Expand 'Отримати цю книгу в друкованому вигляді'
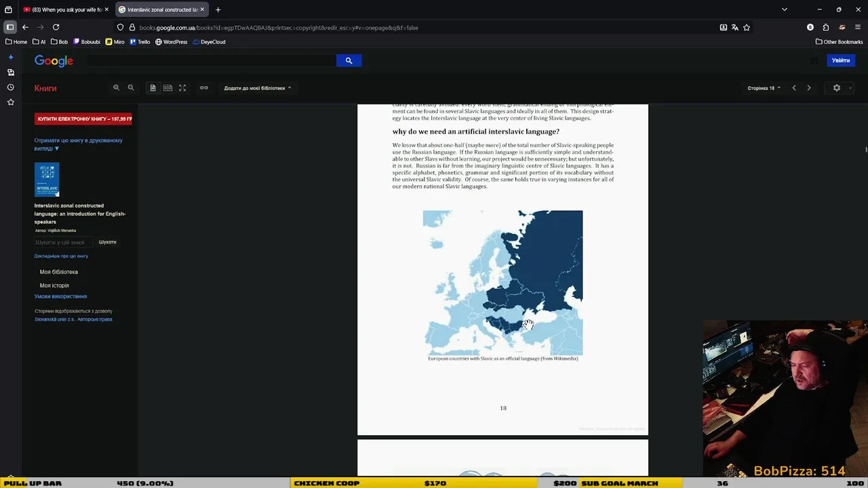 click(x=79, y=144)
